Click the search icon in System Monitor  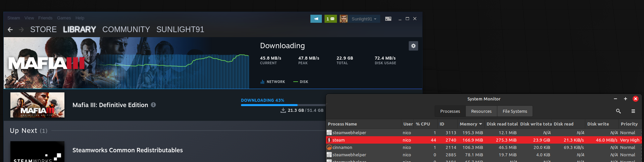(x=618, y=111)
